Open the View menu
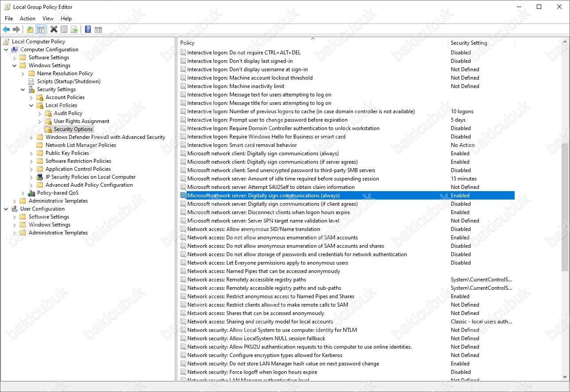 48,19
